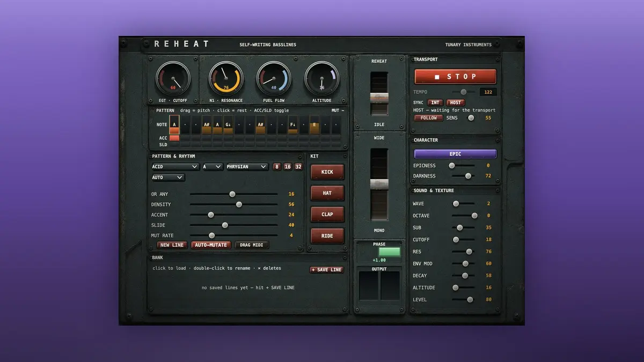Click the Fuel Flow gauge knob

pos(274,78)
